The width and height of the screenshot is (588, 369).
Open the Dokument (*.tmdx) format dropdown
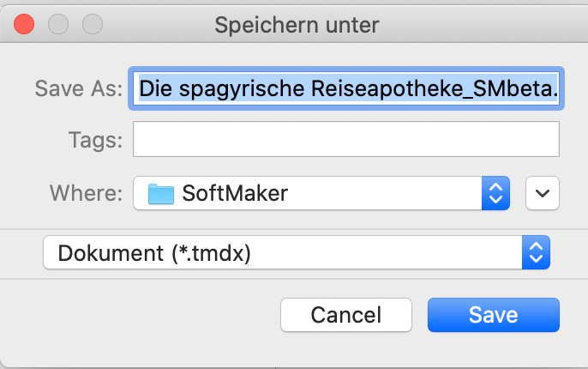click(x=297, y=252)
